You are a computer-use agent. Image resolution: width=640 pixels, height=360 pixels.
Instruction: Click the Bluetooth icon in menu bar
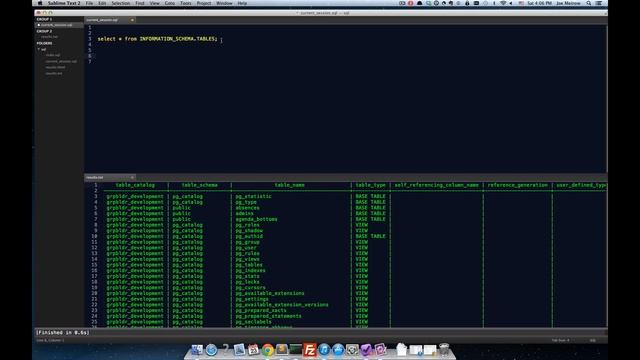point(494,3)
